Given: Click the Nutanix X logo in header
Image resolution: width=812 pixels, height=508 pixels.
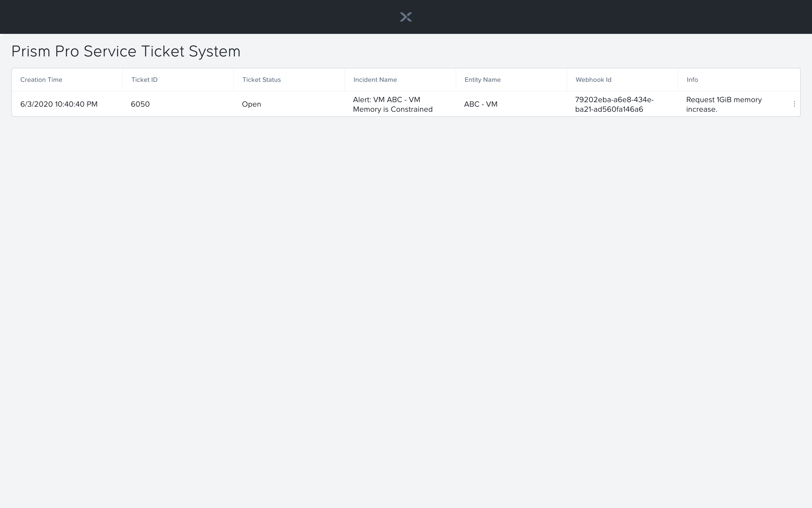Looking at the screenshot, I should pos(406,17).
